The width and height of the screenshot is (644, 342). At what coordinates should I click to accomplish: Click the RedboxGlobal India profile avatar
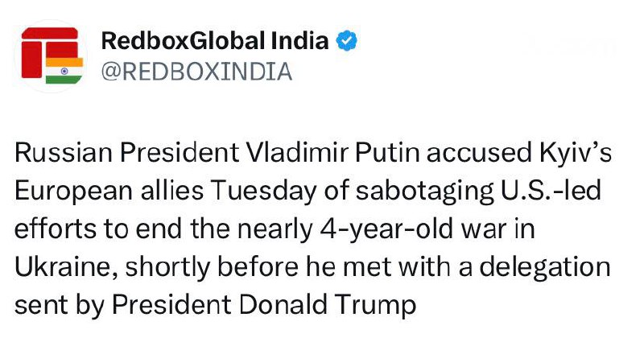pyautogui.click(x=50, y=55)
